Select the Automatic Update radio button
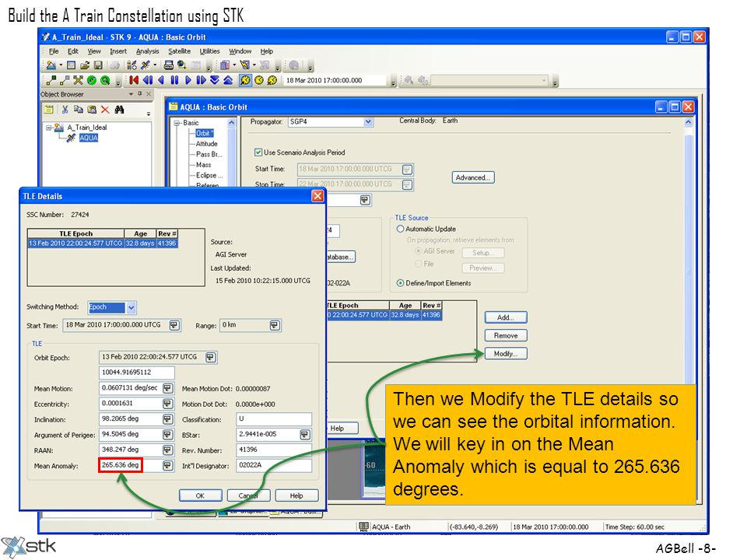This screenshot has height=560, width=747. [x=400, y=229]
